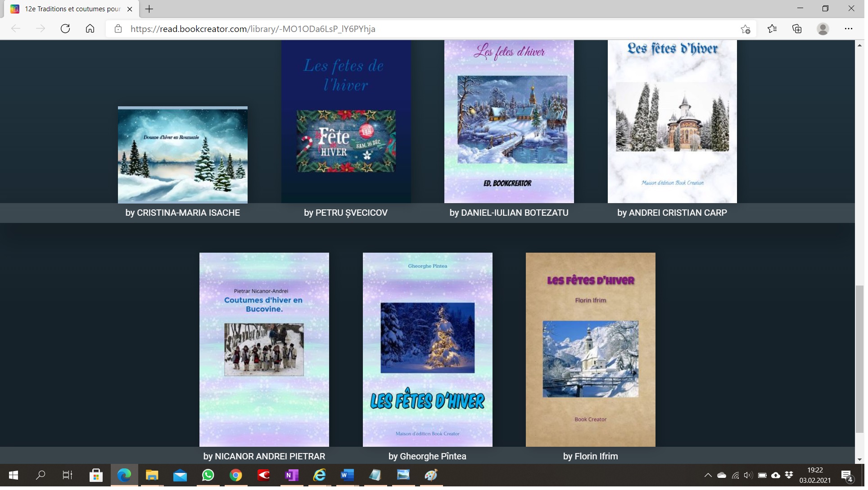The image size is (868, 490).
Task: Open the Collections panel
Action: [797, 29]
